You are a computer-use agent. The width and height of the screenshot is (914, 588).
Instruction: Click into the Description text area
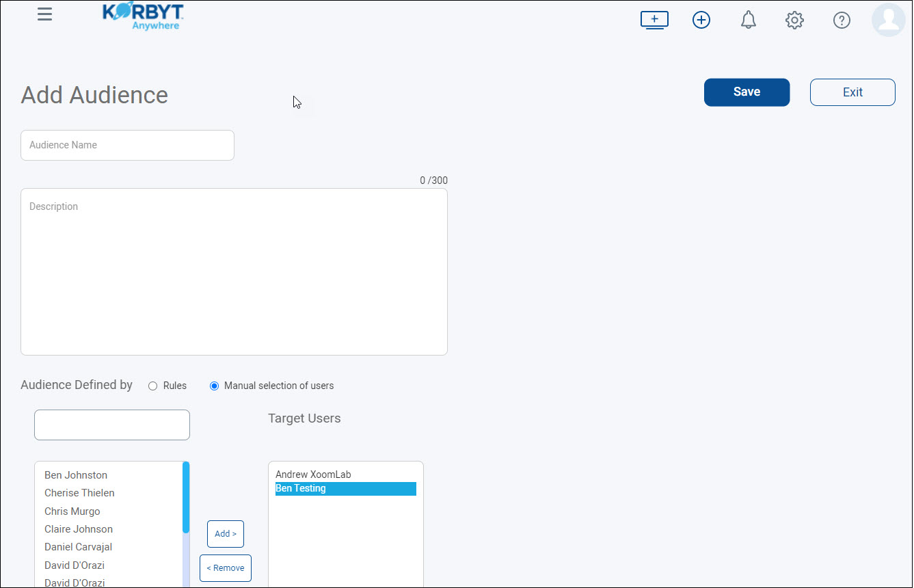pos(234,271)
